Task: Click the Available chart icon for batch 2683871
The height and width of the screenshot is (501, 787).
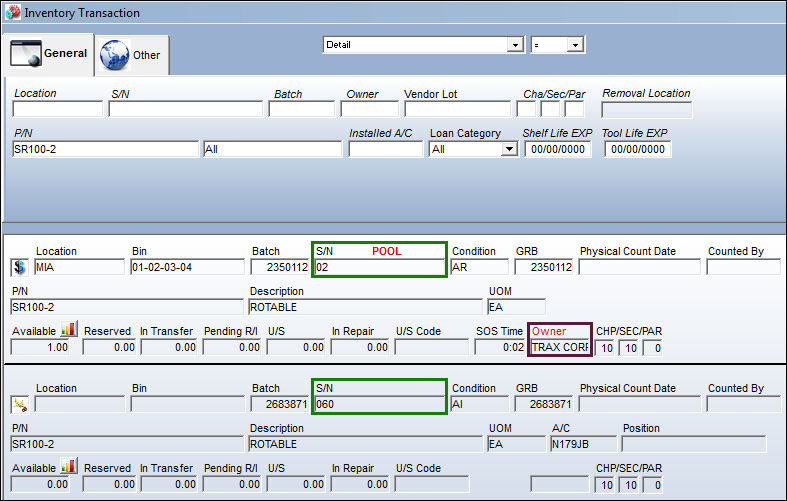Action: [69, 467]
